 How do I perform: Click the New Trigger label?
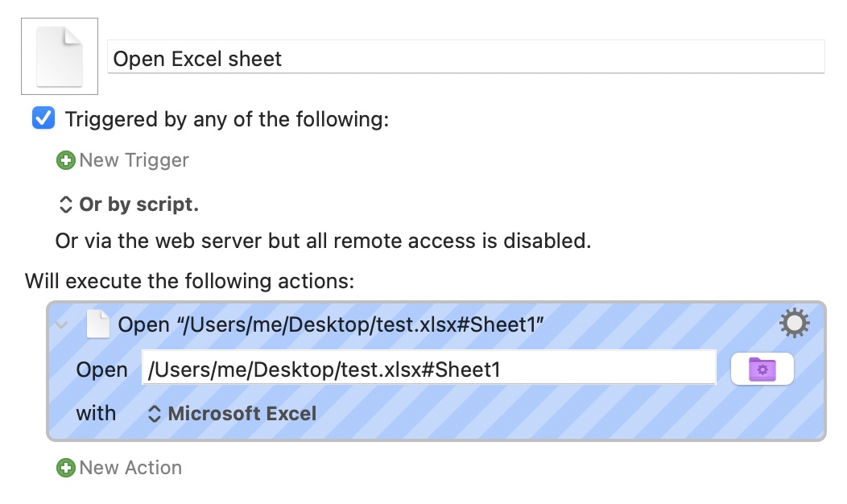pyautogui.click(x=134, y=160)
